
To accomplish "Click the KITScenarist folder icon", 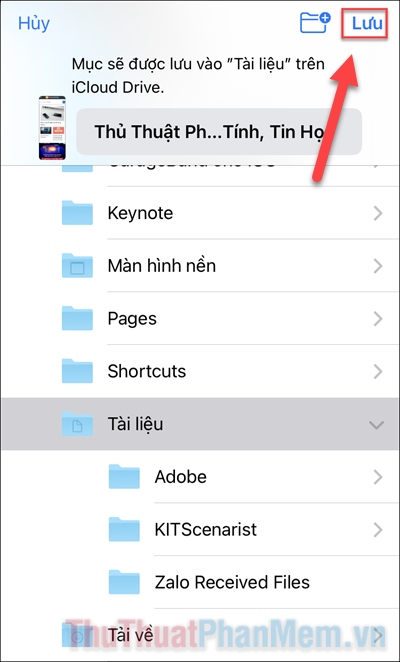I will (124, 529).
